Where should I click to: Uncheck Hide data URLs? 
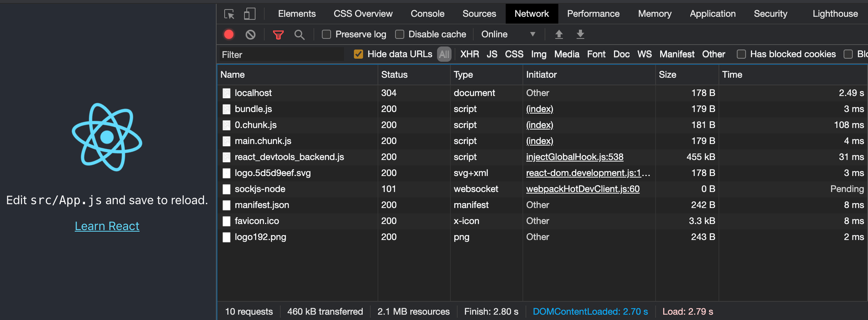click(x=358, y=54)
